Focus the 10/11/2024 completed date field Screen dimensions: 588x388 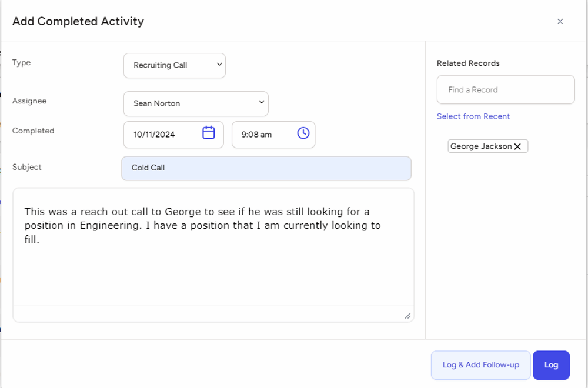tap(165, 135)
